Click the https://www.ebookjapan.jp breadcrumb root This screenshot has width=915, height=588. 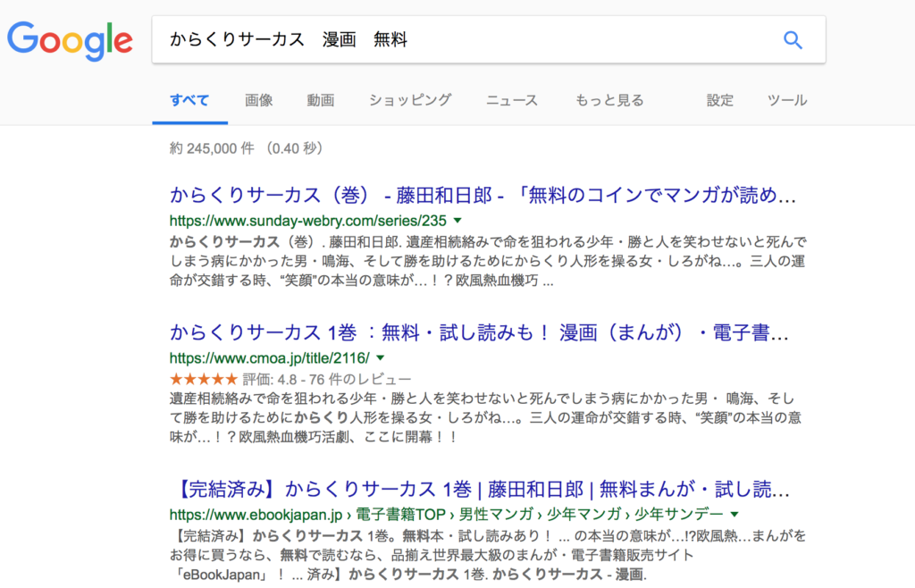pos(256,514)
